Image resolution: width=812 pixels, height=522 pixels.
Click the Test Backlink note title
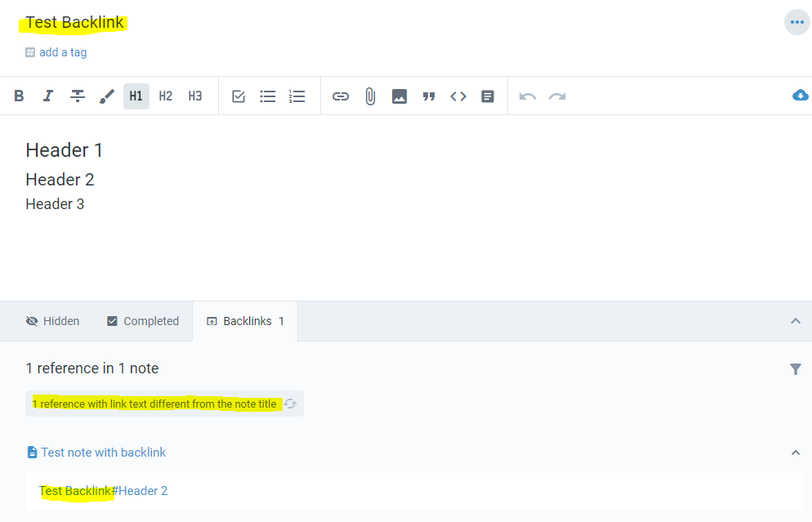[74, 23]
